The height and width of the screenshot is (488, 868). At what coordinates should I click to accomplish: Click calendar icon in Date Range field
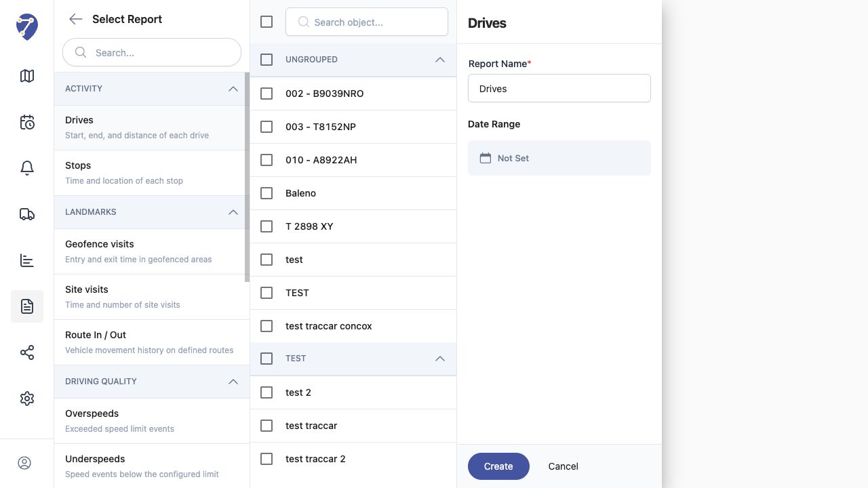[x=486, y=158]
